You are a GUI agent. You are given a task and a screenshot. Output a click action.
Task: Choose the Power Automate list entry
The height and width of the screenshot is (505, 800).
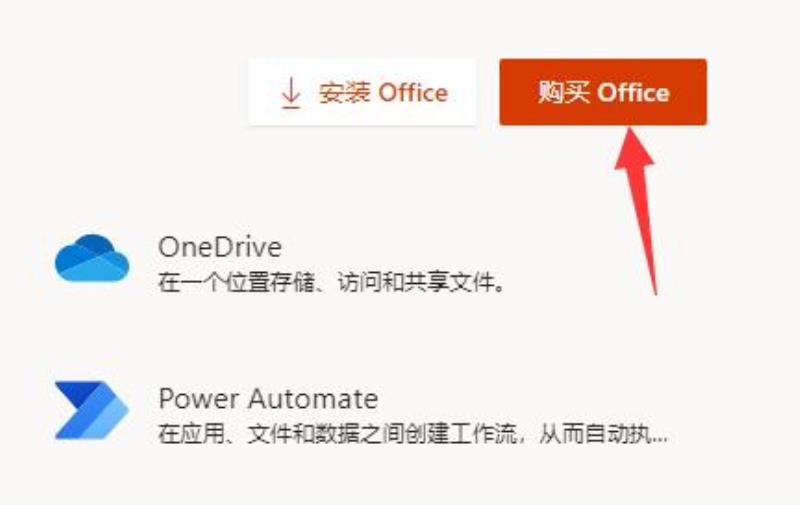[361, 414]
